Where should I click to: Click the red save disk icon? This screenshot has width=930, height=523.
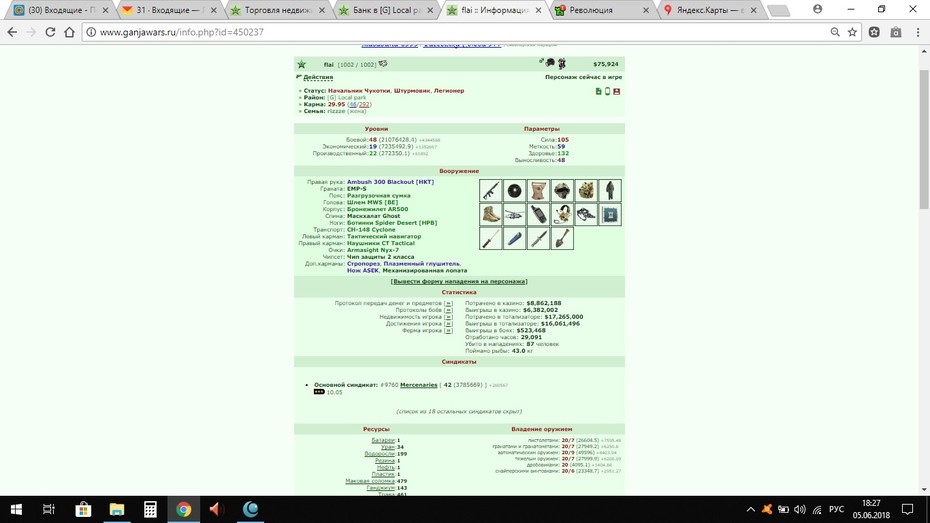click(617, 91)
